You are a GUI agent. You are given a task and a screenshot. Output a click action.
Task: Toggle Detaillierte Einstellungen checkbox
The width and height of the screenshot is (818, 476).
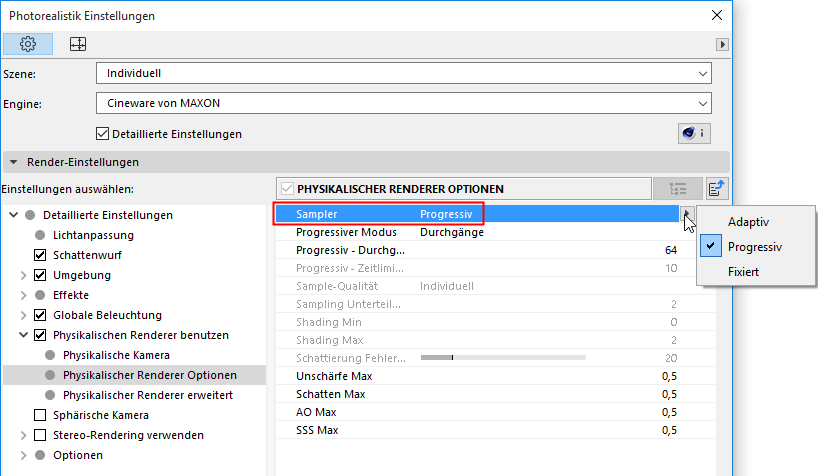102,134
